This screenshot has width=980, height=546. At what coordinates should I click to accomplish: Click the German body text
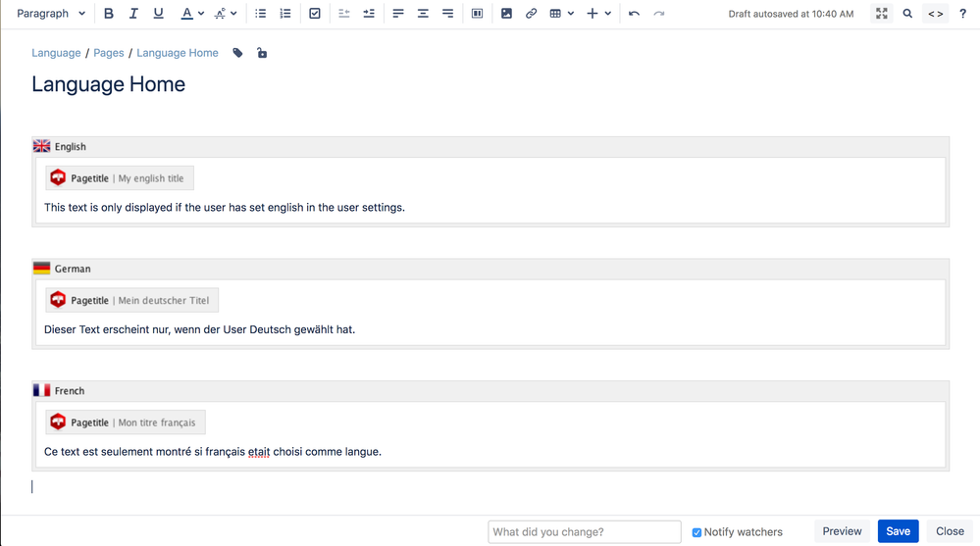pos(199,329)
